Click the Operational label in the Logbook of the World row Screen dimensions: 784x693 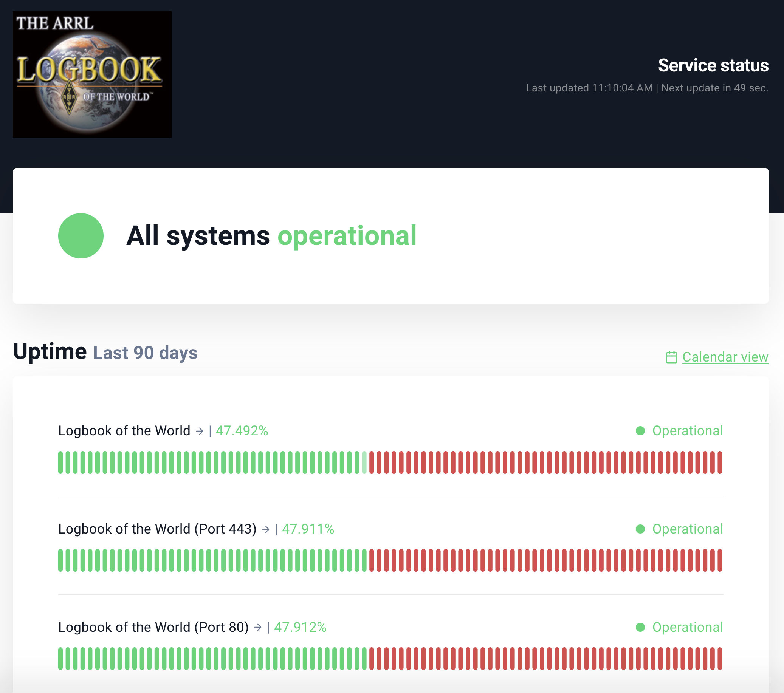[688, 431]
